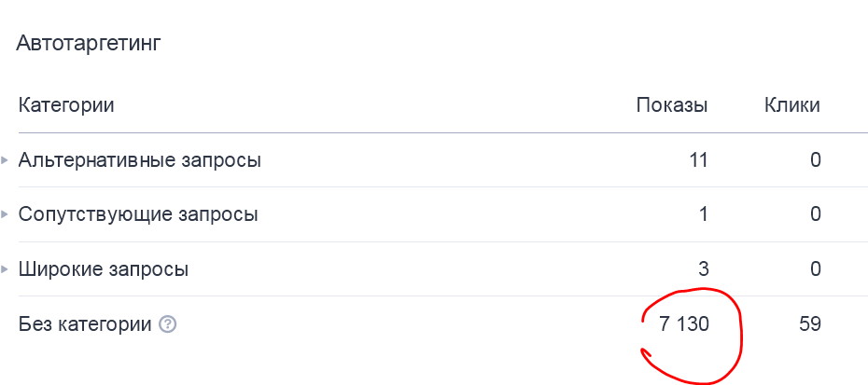Click the Категории column header
This screenshot has height=385, width=868.
click(x=66, y=105)
